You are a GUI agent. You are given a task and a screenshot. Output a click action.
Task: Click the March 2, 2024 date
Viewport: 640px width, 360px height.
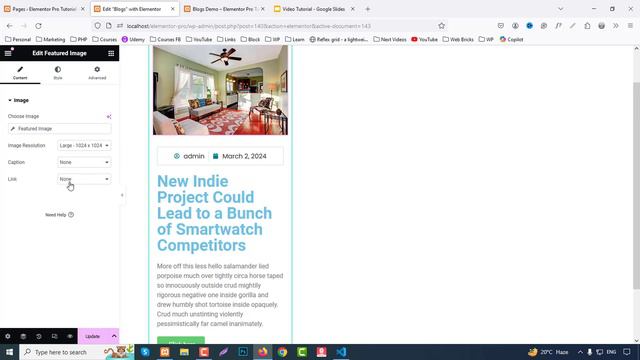coord(240,156)
